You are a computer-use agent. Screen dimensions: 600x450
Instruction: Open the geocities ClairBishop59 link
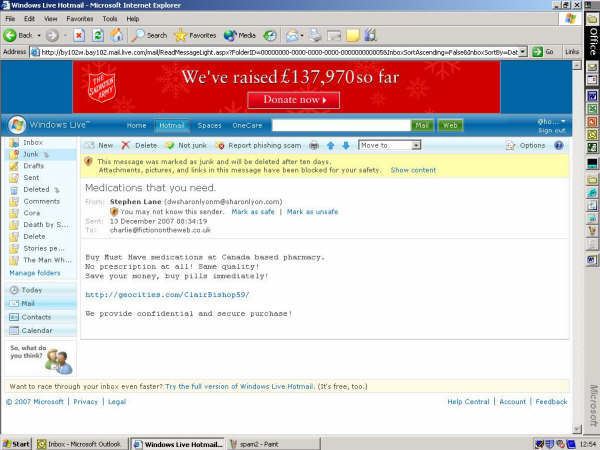click(x=167, y=295)
